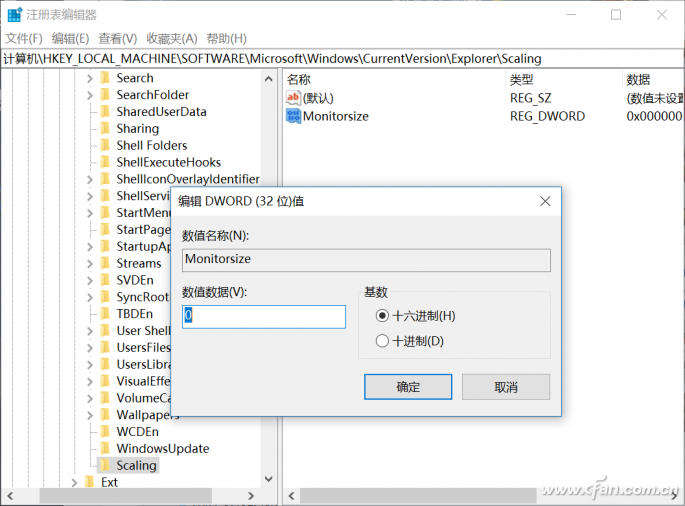The image size is (685, 506).
Task: Select the (默认) value row
Action: pyautogui.click(x=318, y=98)
